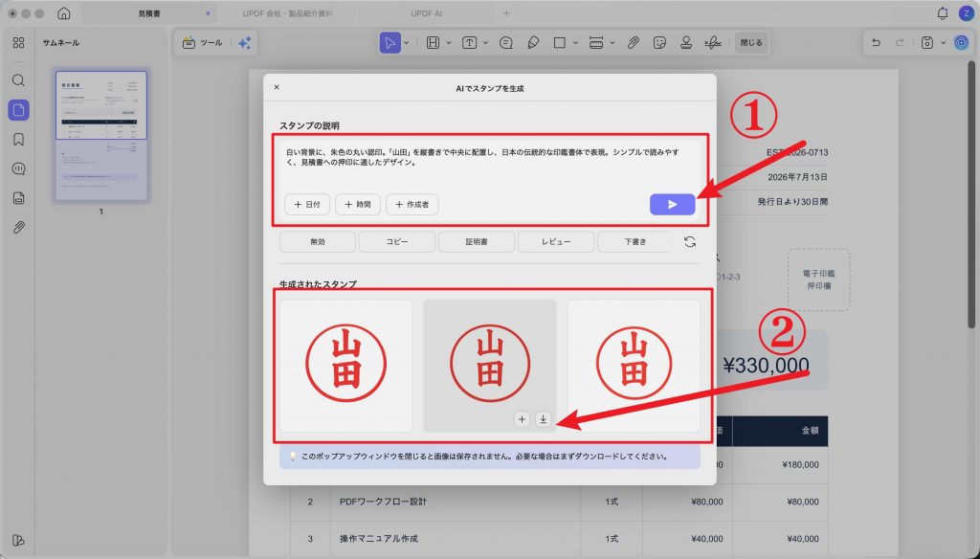Viewport: 980px width, 559px height.
Task: Add the selected 山田 stamp with plus icon
Action: tap(522, 419)
